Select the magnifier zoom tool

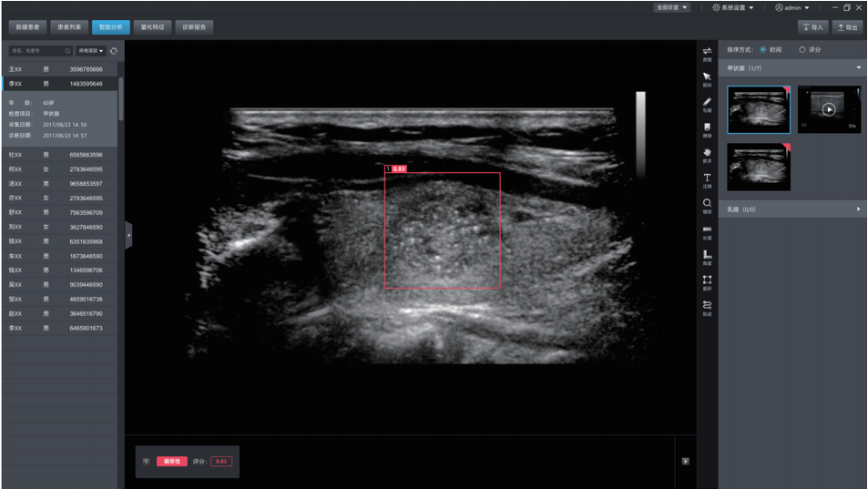pyautogui.click(x=707, y=203)
